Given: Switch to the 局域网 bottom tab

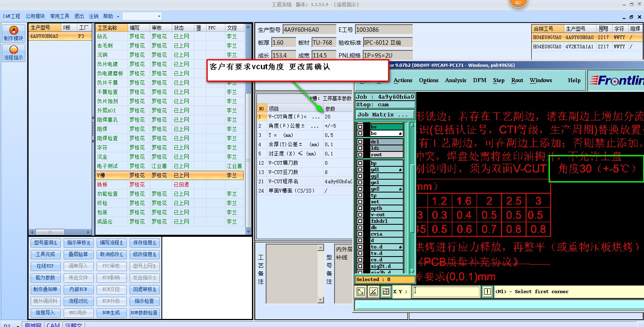Looking at the screenshot, I should pos(33,325).
